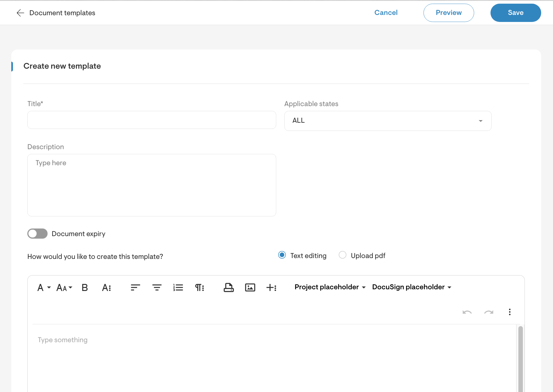Select the Text editing radio option
Image resolution: width=553 pixels, height=392 pixels.
click(282, 255)
